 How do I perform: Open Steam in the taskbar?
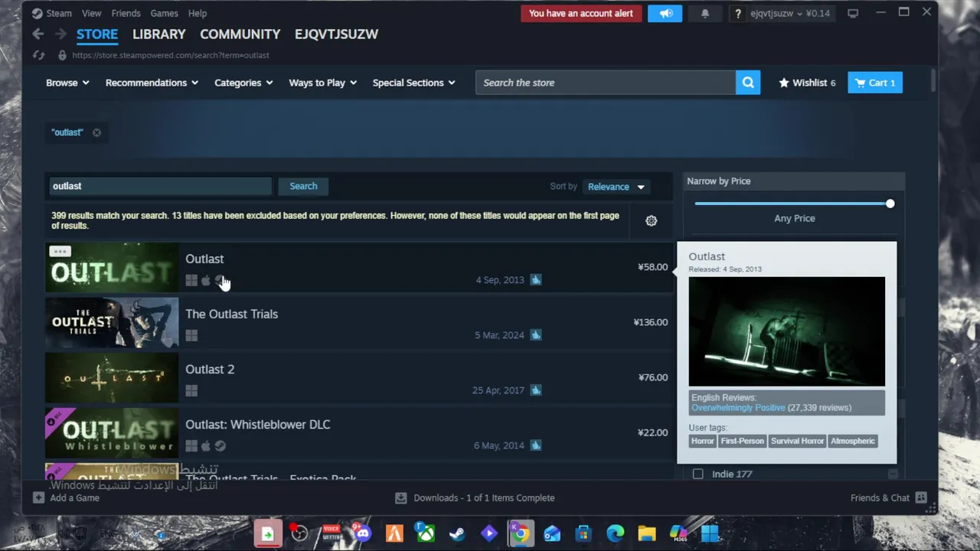[457, 533]
